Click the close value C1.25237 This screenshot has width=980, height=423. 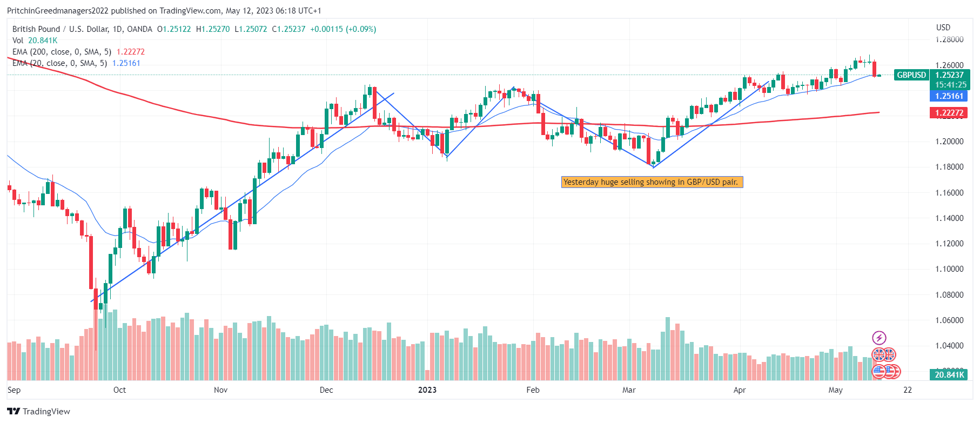click(x=288, y=29)
